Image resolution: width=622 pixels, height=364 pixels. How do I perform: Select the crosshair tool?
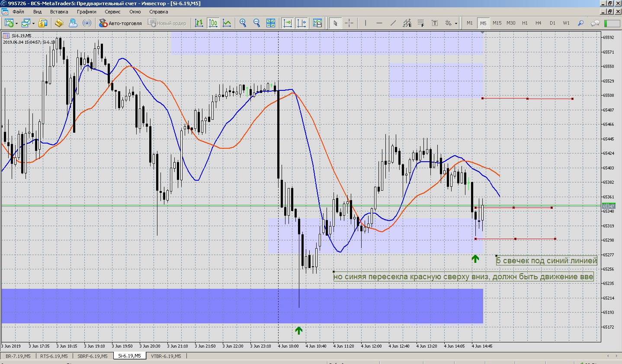click(x=349, y=23)
